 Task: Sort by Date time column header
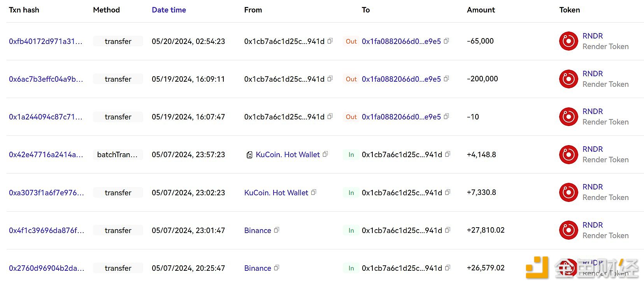click(168, 10)
